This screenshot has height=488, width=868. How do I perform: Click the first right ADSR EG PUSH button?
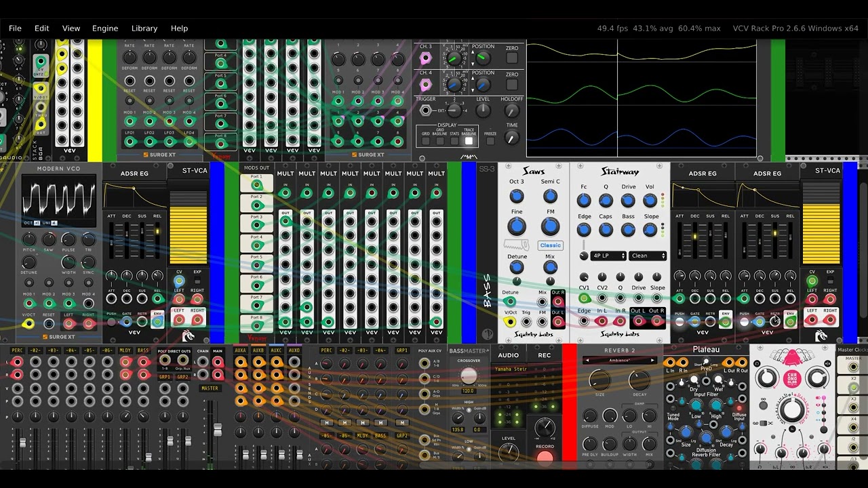pyautogui.click(x=681, y=323)
